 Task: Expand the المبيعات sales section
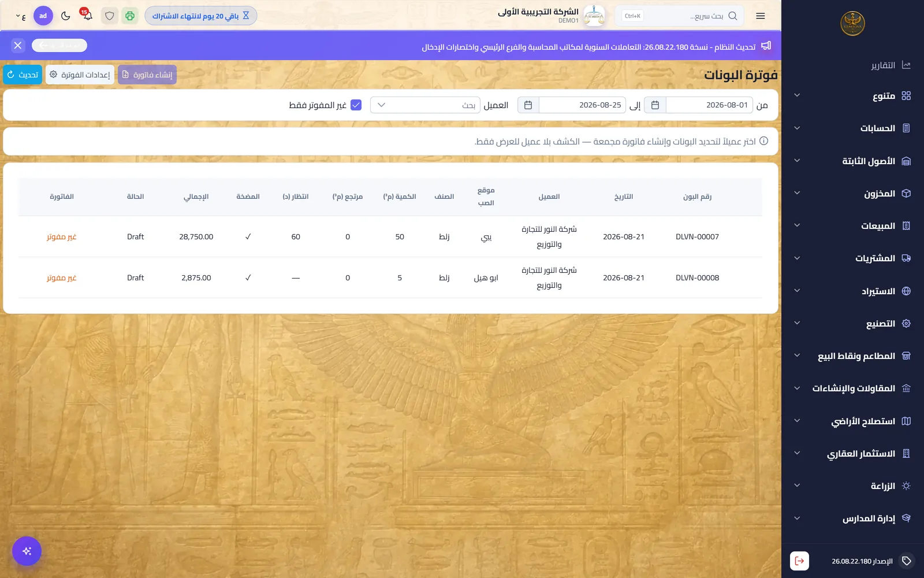(x=853, y=226)
